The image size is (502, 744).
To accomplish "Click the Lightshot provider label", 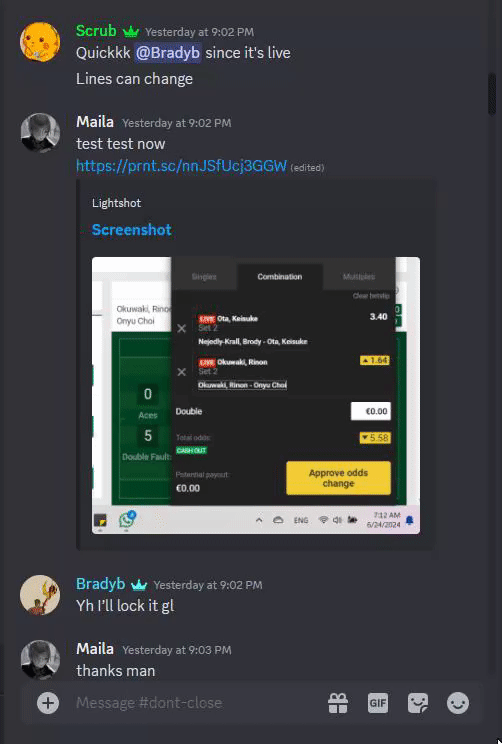I will click(x=116, y=203).
